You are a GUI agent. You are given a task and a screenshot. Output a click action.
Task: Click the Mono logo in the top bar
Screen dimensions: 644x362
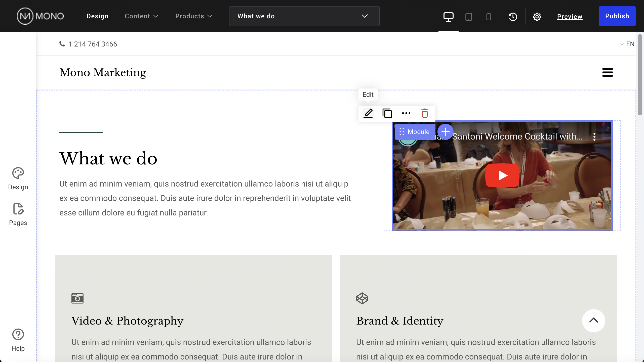click(40, 16)
